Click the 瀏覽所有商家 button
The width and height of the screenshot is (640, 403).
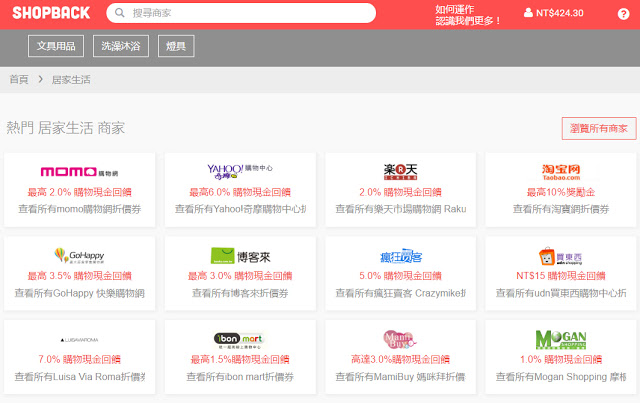pos(598,128)
